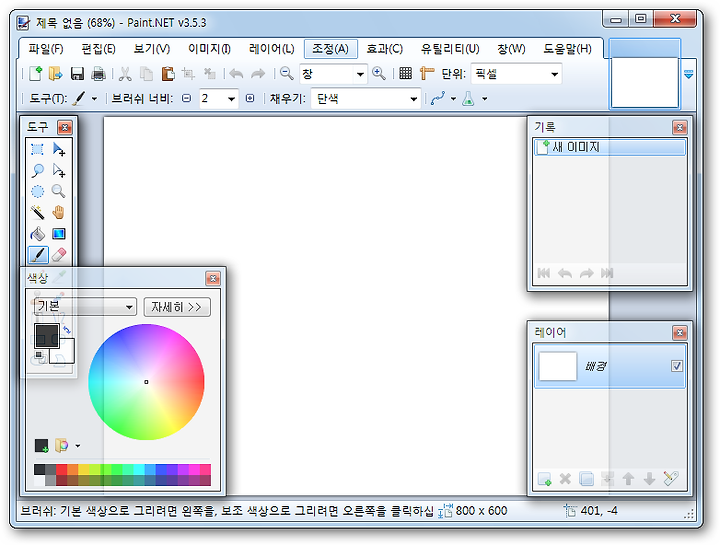Click the secondary white color swatch
The width and height of the screenshot is (720, 545).
click(67, 354)
